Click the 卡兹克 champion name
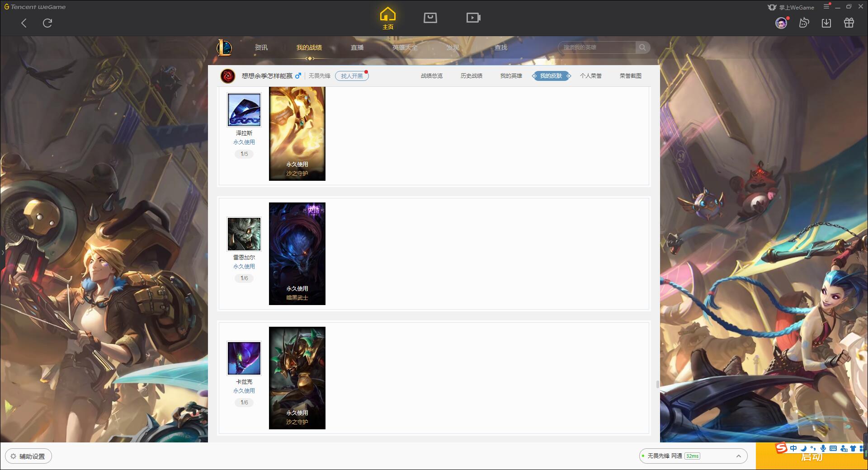868x470 pixels. click(244, 382)
